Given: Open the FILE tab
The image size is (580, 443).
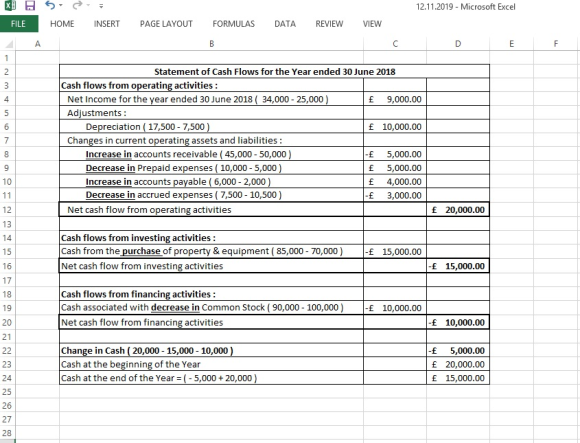Looking at the screenshot, I should click(18, 24).
